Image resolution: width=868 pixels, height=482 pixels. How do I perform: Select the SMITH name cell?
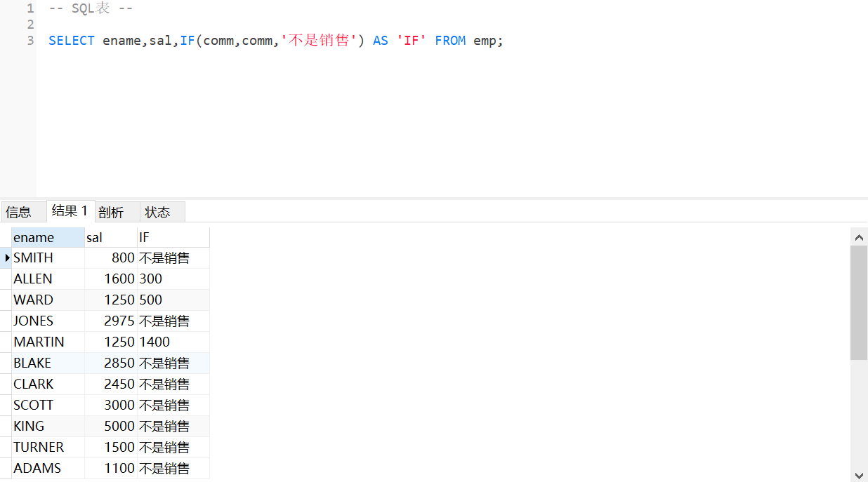coord(48,258)
